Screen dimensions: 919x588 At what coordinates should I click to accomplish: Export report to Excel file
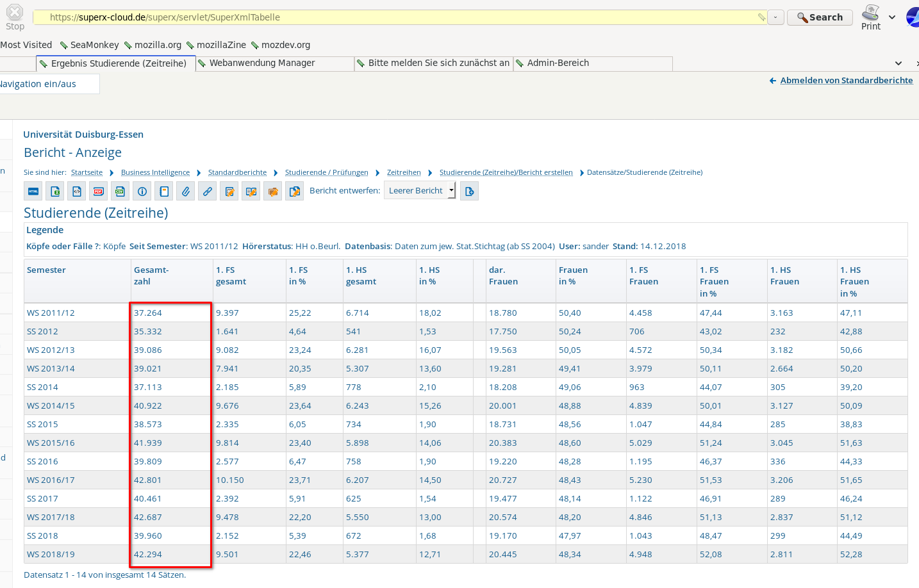point(55,191)
